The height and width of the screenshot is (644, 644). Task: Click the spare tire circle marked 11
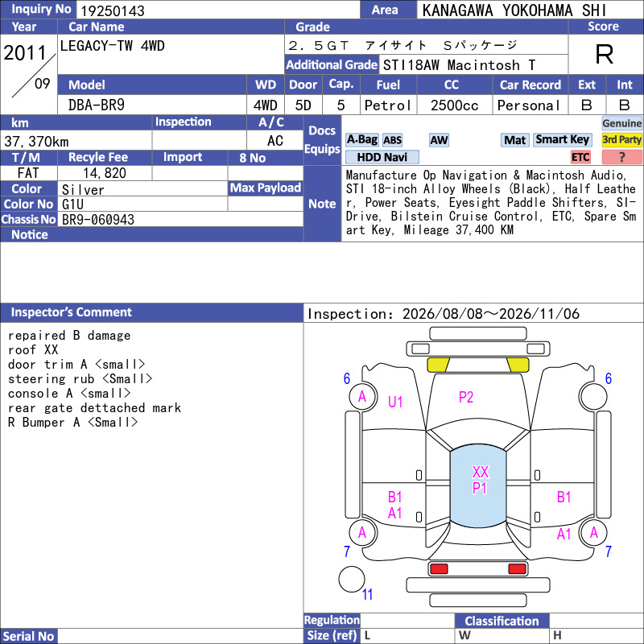coord(352,579)
